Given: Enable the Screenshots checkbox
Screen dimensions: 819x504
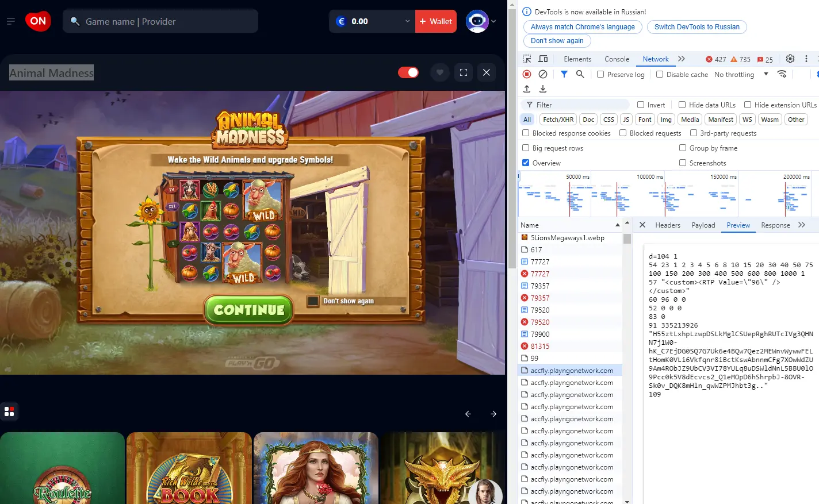Looking at the screenshot, I should tap(683, 163).
